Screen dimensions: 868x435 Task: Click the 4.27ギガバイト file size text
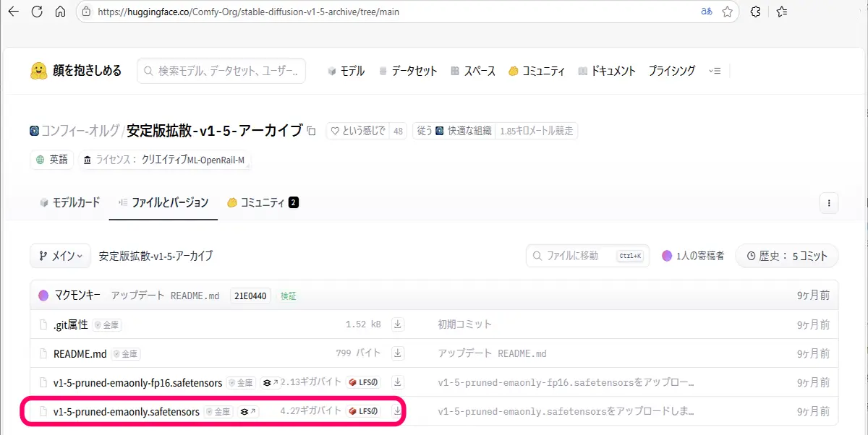click(x=311, y=411)
